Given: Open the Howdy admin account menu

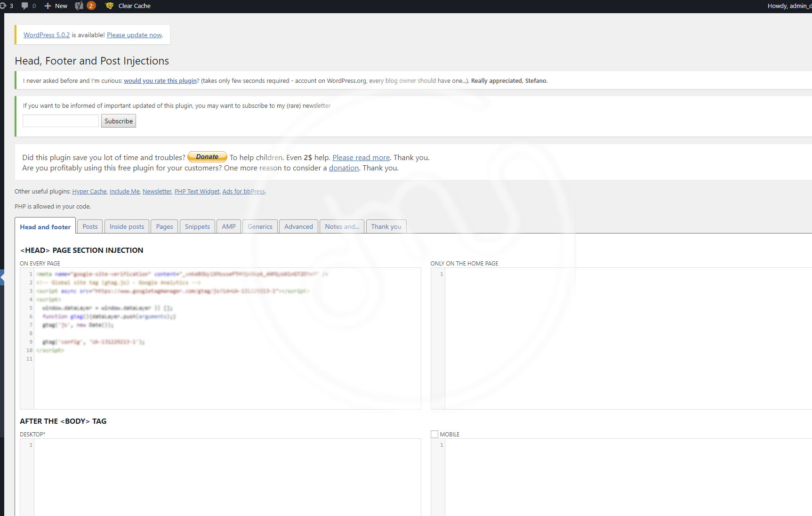Looking at the screenshot, I should 789,6.
